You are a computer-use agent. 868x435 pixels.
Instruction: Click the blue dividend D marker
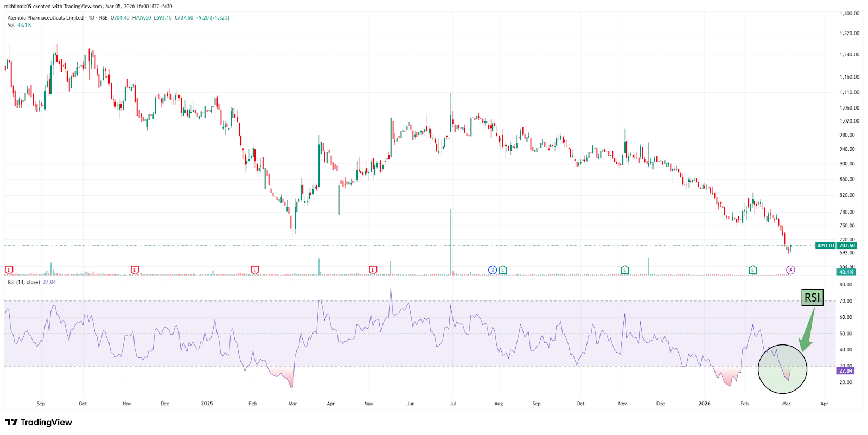click(492, 270)
